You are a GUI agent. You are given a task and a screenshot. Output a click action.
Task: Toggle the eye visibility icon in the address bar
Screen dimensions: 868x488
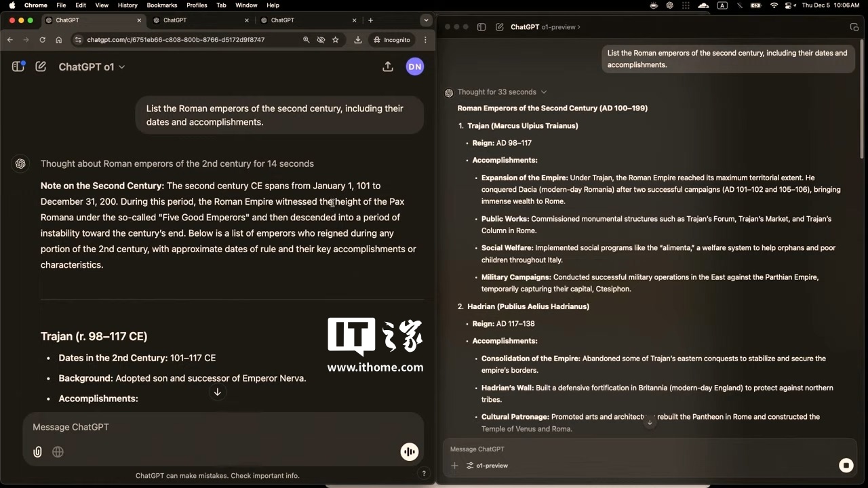coord(321,39)
